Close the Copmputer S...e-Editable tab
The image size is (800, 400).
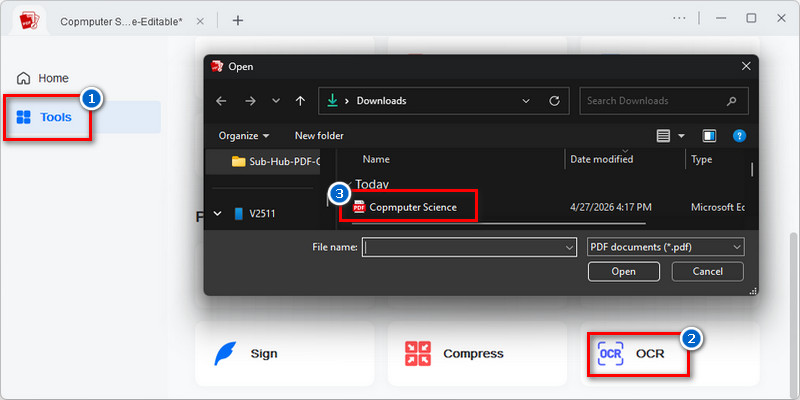tap(201, 21)
